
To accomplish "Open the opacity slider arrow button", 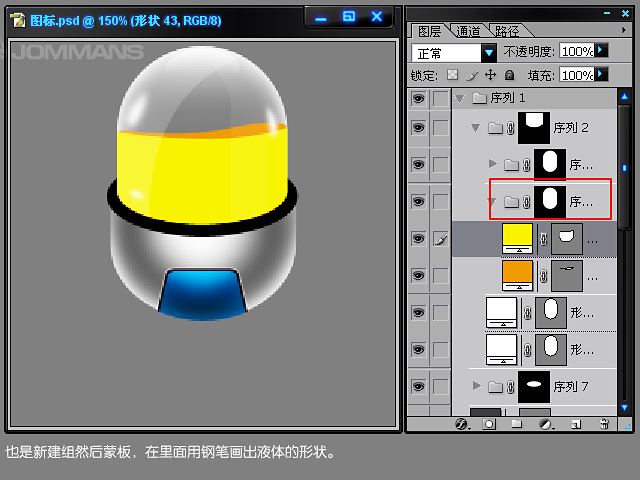I will [601, 50].
